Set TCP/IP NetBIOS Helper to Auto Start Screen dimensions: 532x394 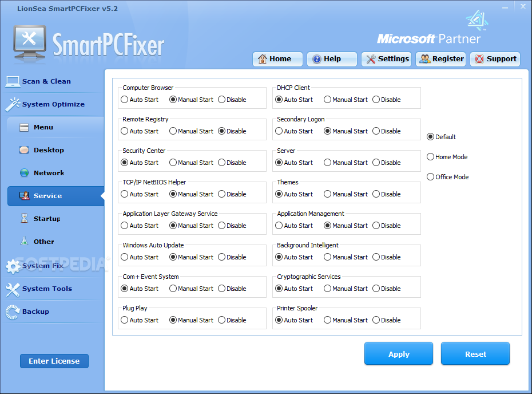125,194
